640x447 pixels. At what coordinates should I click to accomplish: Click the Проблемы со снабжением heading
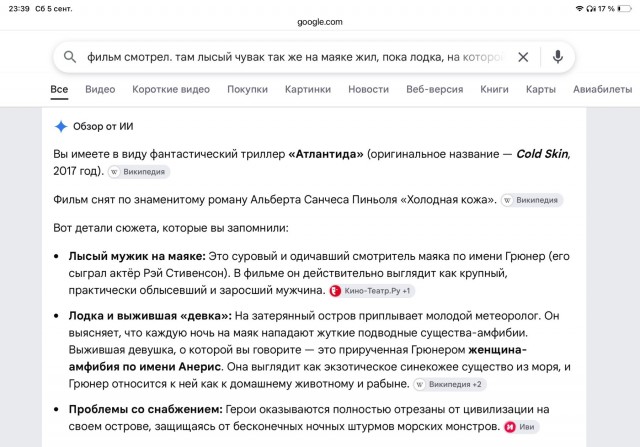[146, 409]
